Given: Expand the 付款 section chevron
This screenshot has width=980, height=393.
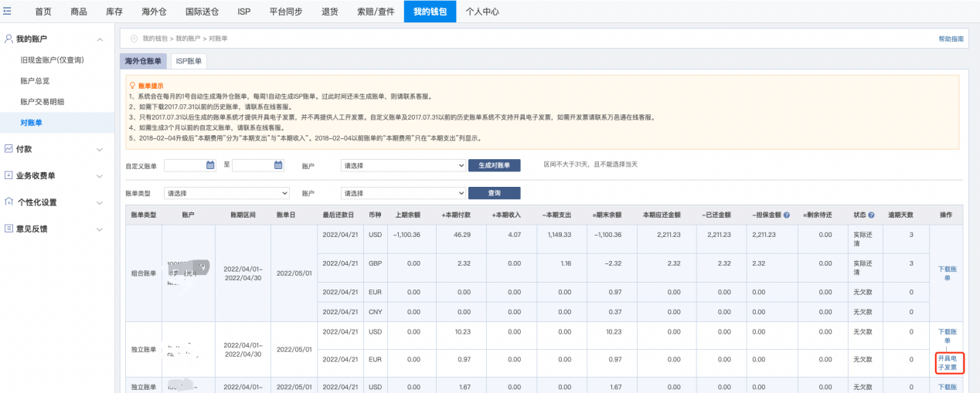Looking at the screenshot, I should [x=100, y=149].
